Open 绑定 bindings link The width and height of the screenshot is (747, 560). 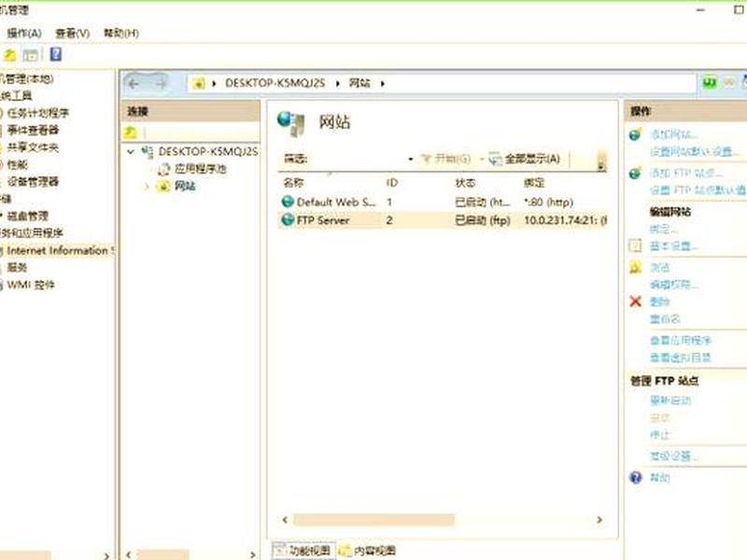pos(664,229)
